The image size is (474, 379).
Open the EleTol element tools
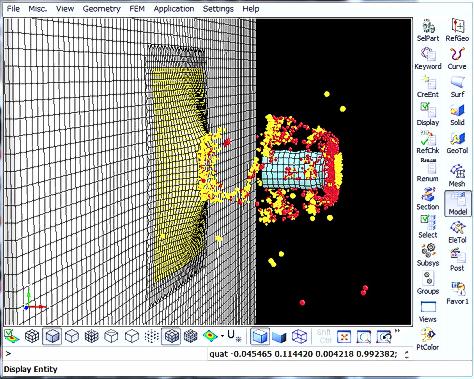[x=457, y=232]
